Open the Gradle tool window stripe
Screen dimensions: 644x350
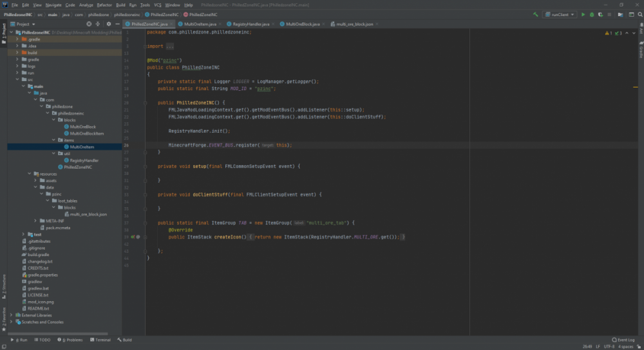[641, 50]
